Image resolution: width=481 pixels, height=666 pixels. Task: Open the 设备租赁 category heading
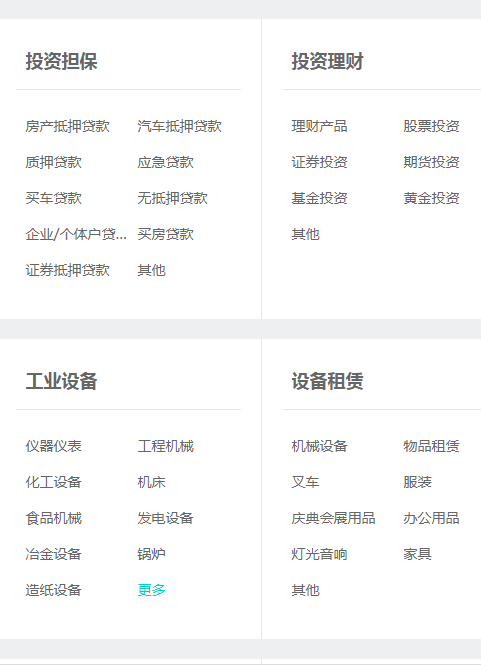pyautogui.click(x=327, y=381)
